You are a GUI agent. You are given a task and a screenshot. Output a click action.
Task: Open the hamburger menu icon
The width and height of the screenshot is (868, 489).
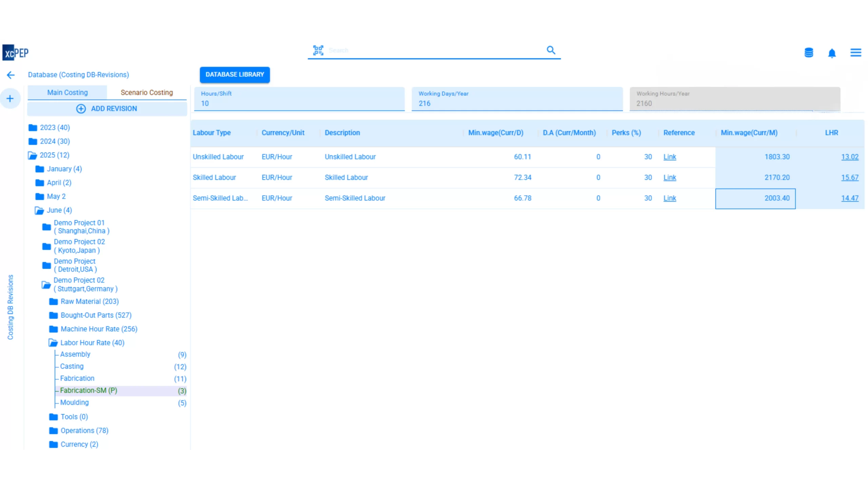coord(855,53)
